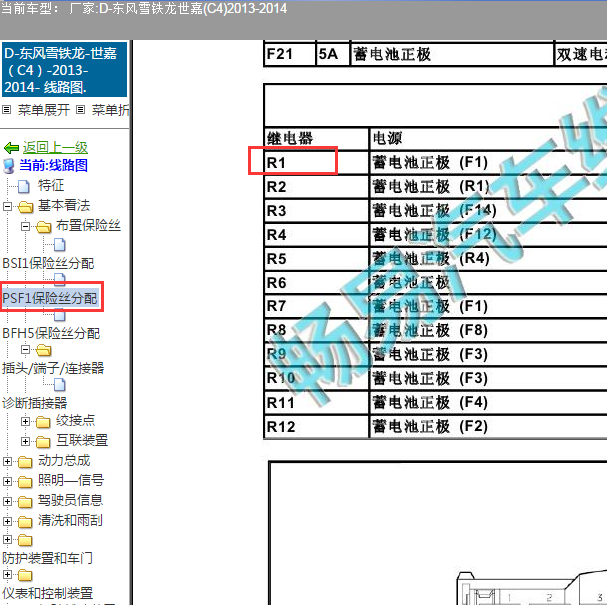Select 清洗和雨刮 tree label
The height and width of the screenshot is (605, 607).
click(x=70, y=521)
